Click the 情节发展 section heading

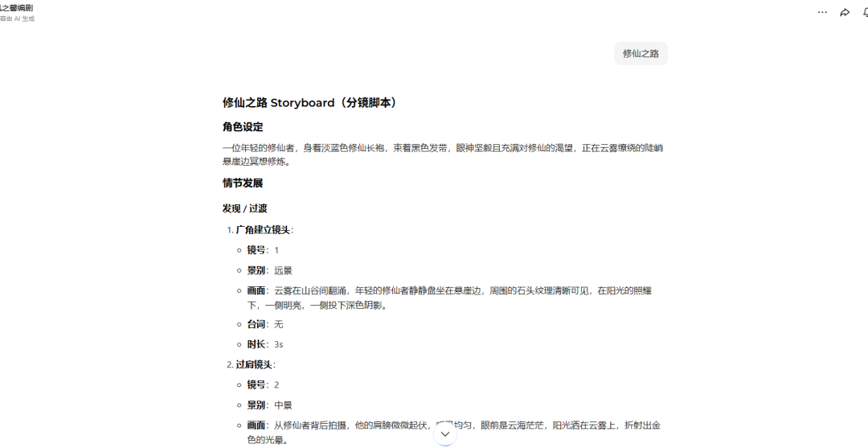(243, 183)
